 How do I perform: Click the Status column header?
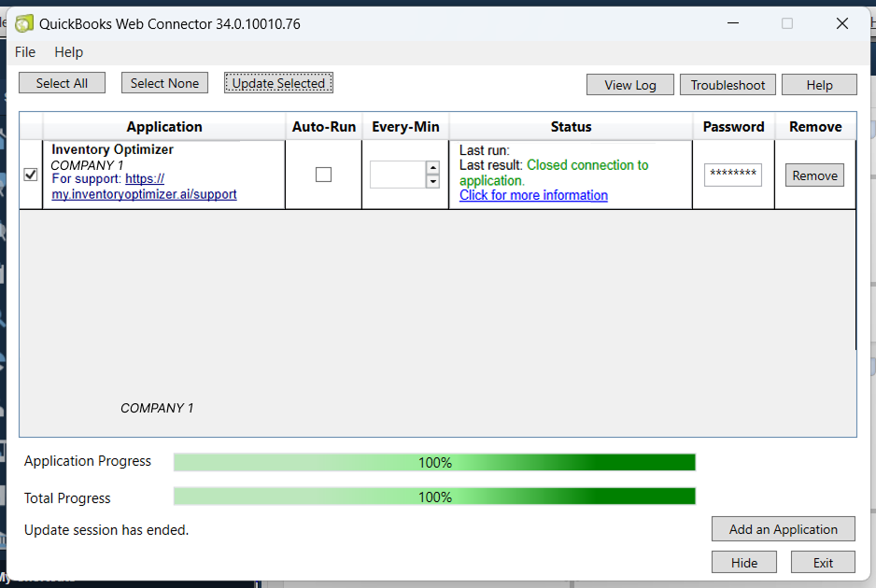[x=571, y=127]
